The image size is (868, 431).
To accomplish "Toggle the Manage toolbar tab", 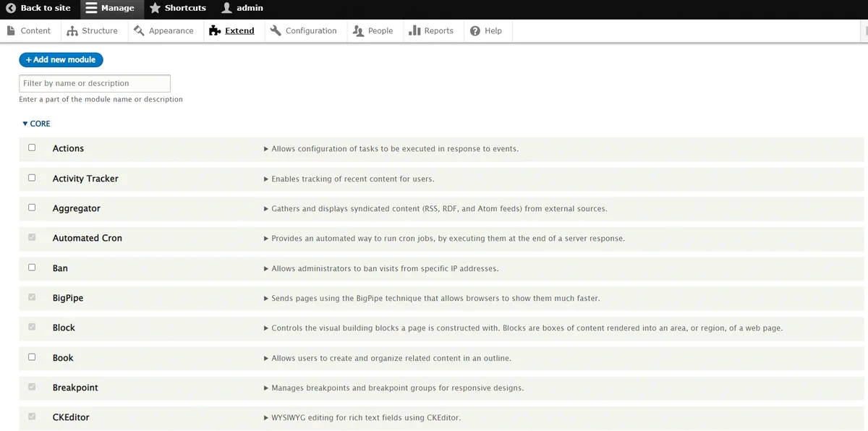I will click(x=111, y=8).
